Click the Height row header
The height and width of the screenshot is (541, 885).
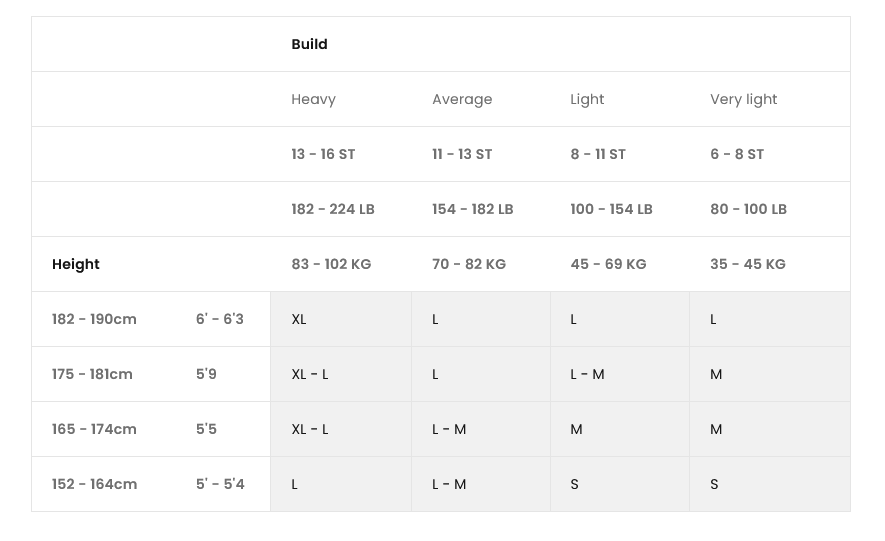pyautogui.click(x=76, y=264)
